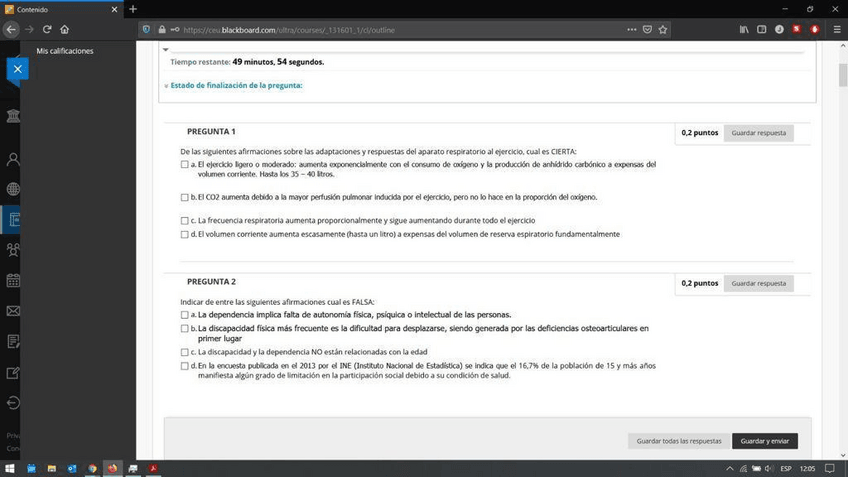Open a new browser tab
The height and width of the screenshot is (477, 848).
click(x=133, y=9)
